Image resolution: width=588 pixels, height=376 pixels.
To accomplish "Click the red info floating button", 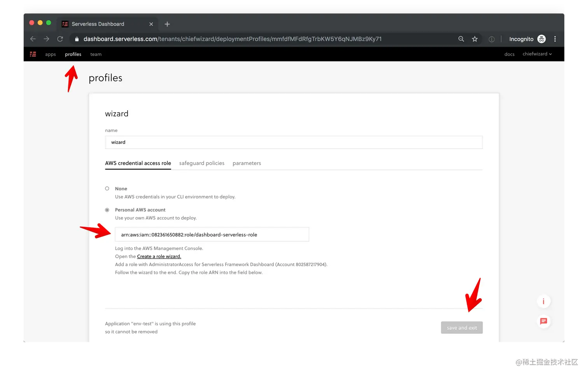I will coord(544,301).
